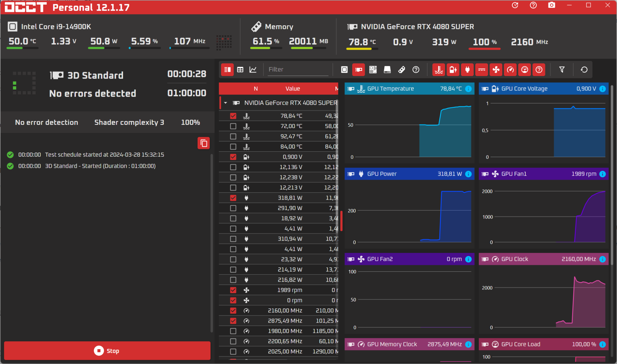Open info for the GPU Fan1 graph
Viewport: 617px width, 364px height.
(603, 174)
